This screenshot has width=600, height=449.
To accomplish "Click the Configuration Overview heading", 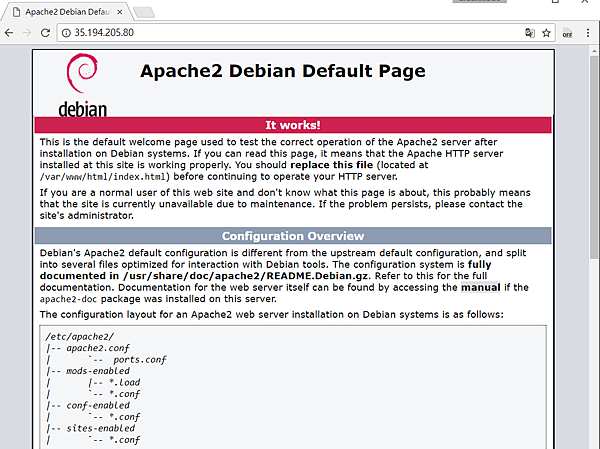I will coord(293,236).
